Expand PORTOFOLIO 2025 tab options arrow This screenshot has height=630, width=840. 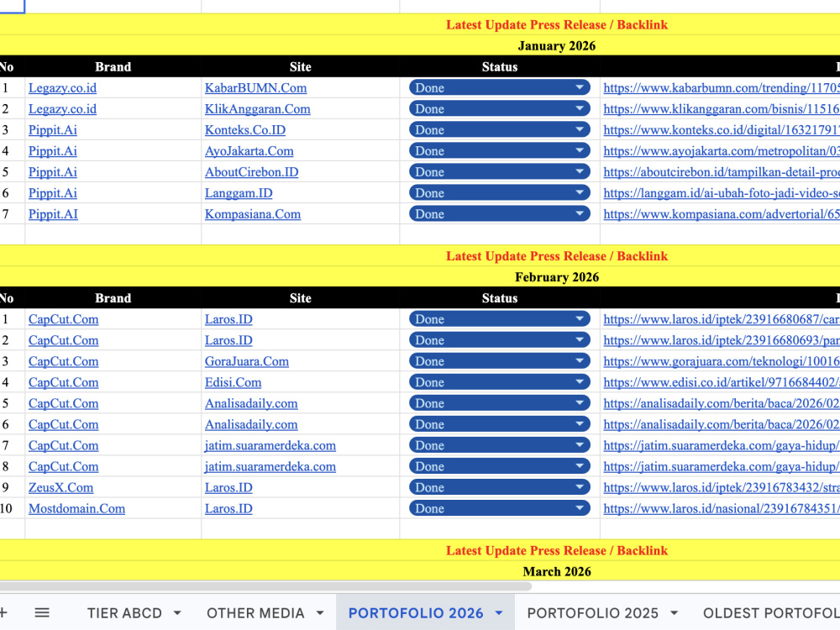click(x=674, y=613)
